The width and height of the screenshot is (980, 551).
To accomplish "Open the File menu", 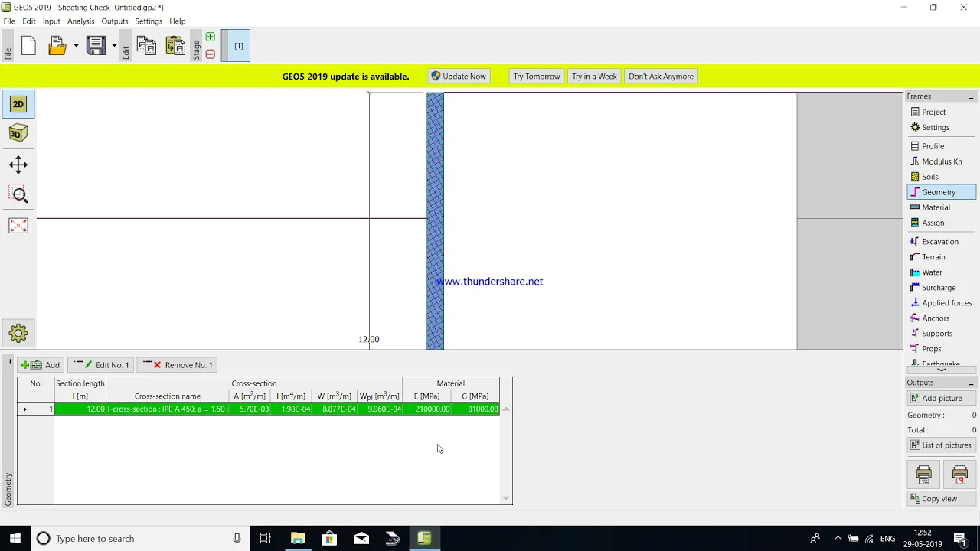I will (x=9, y=21).
